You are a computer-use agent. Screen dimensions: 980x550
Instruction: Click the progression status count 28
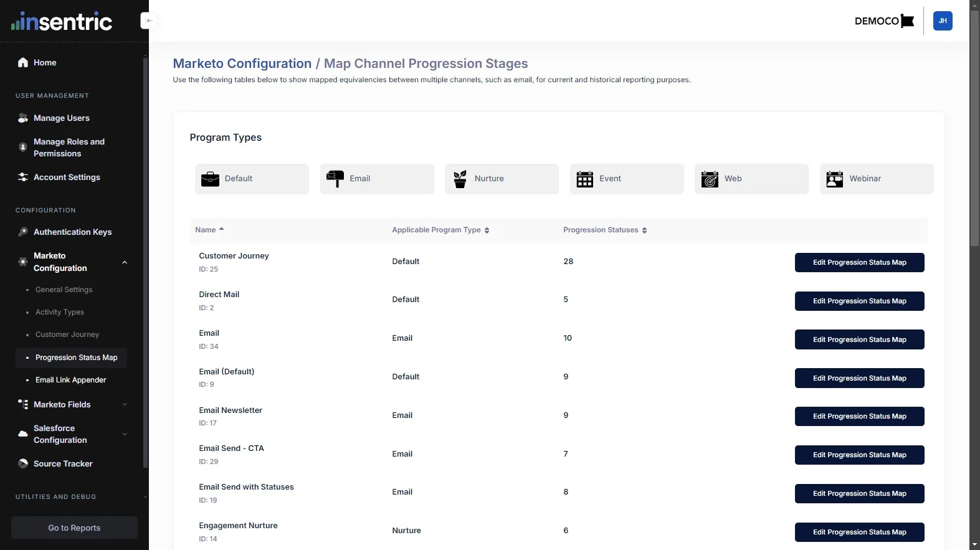tap(568, 261)
